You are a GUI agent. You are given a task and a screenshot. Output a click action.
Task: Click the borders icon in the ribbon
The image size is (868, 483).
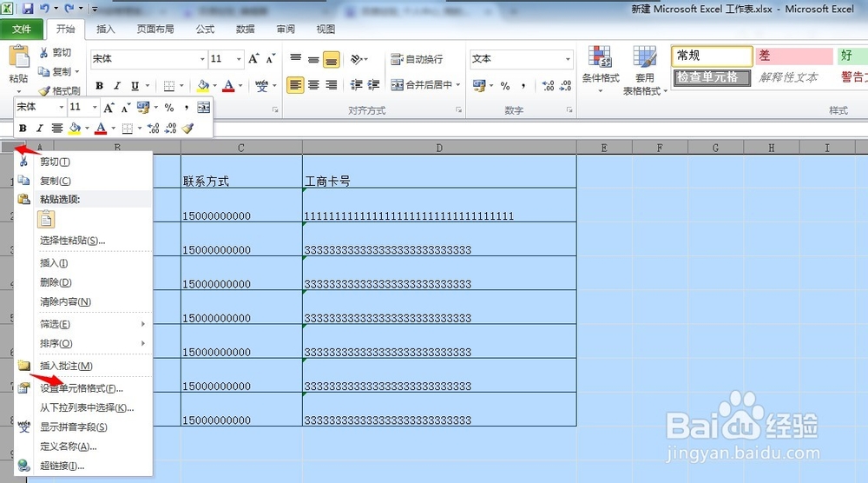169,85
